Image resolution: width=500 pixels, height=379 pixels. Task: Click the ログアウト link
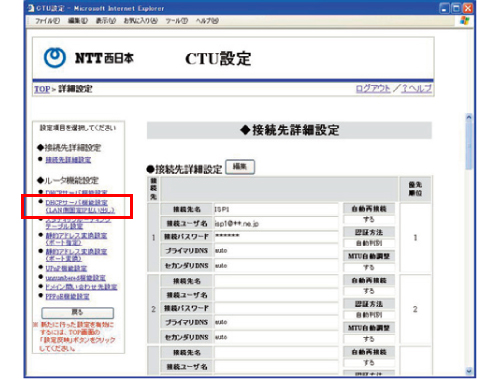tap(373, 89)
